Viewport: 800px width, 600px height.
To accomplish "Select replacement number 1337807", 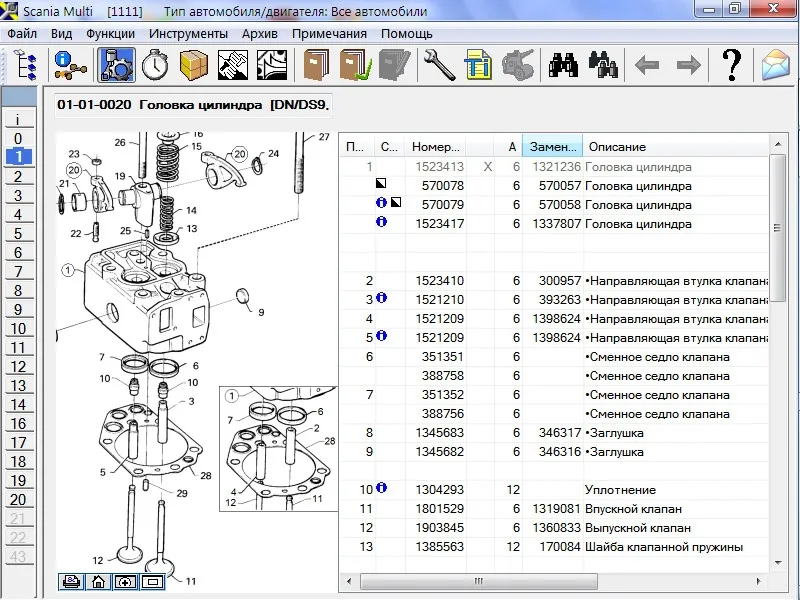I will [x=556, y=223].
